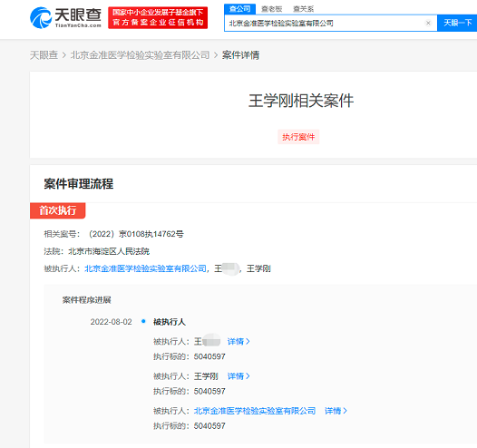Click the Tianyancha logo
The height and width of the screenshot is (448, 477).
[x=65, y=17]
